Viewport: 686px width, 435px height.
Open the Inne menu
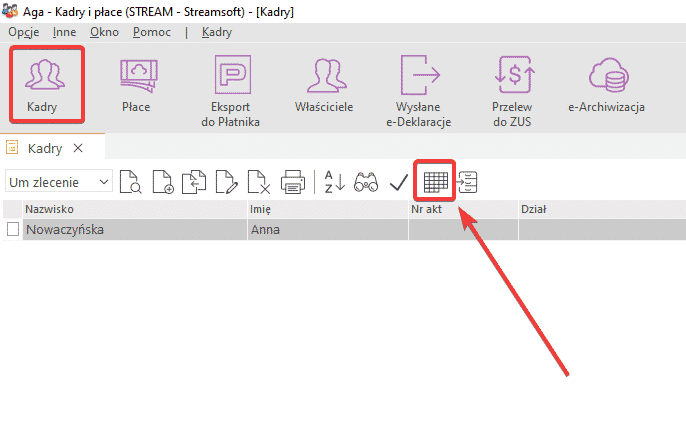tap(65, 32)
